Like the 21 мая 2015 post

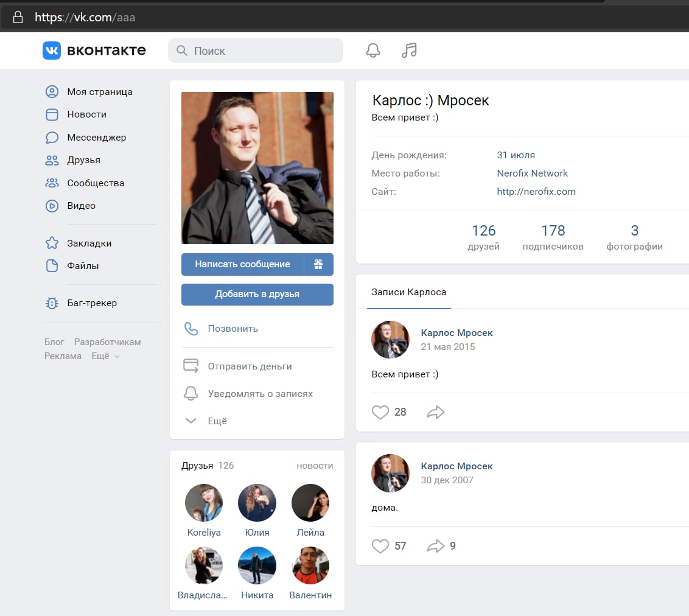tap(380, 412)
